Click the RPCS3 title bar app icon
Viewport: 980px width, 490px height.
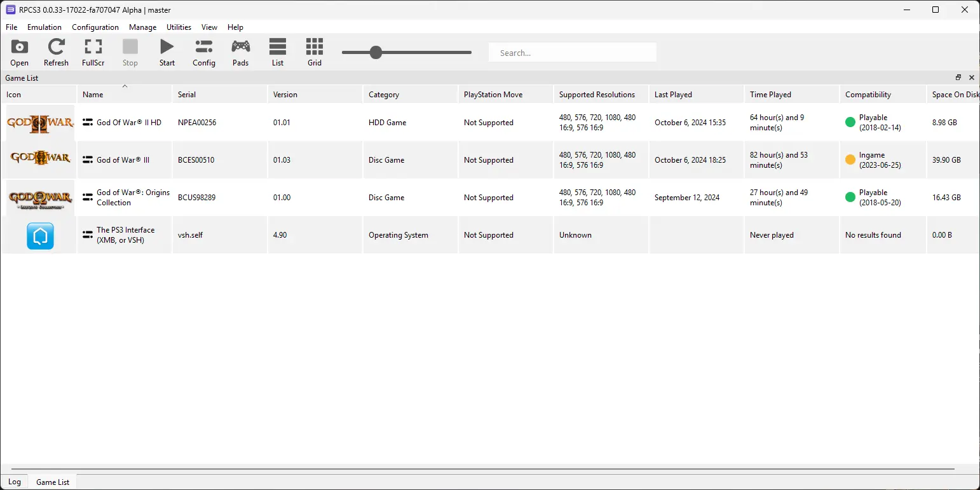[11, 10]
